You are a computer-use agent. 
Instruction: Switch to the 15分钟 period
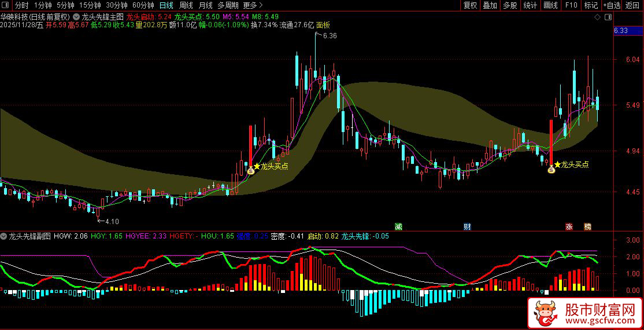point(90,5)
